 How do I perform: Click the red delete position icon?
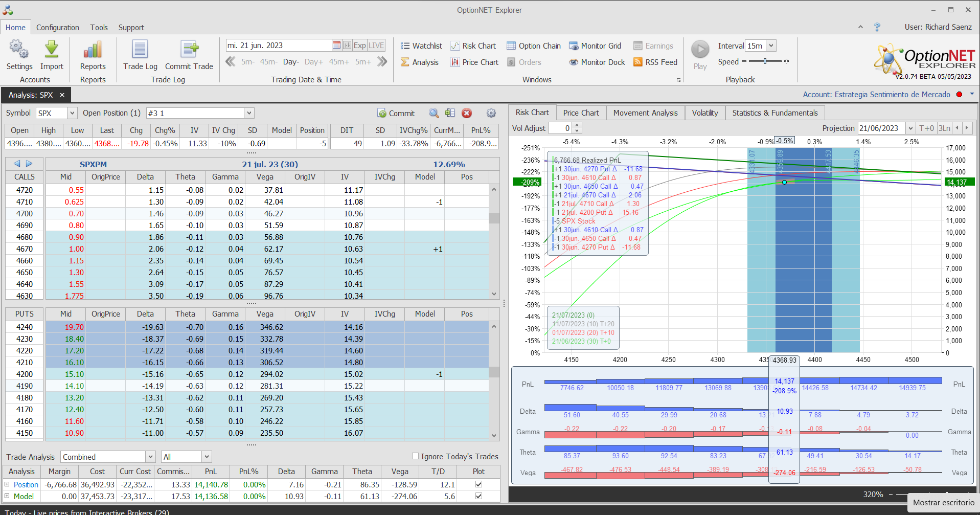click(466, 113)
